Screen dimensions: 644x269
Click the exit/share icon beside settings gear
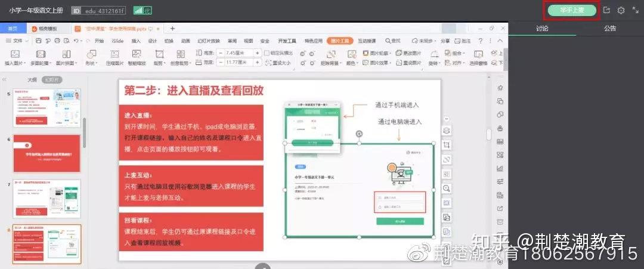coord(606,10)
